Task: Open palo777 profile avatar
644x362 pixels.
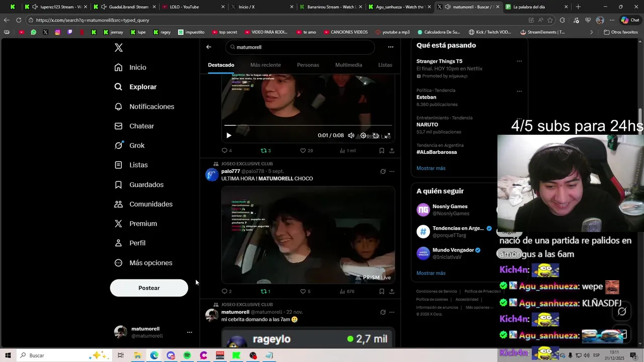Action: [212, 174]
